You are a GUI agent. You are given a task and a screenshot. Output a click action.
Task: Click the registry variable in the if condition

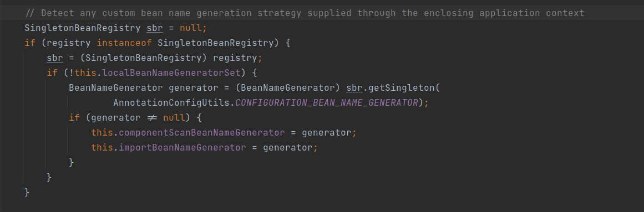[x=69, y=43]
